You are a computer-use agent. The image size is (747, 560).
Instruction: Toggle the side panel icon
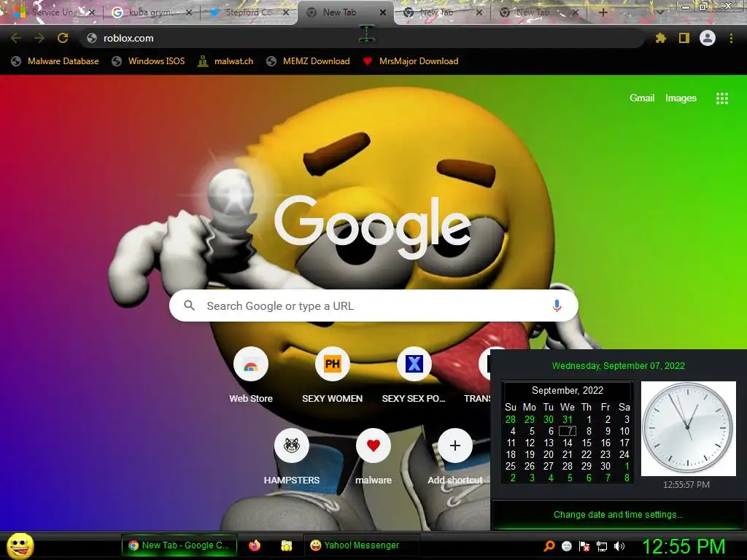tap(684, 38)
